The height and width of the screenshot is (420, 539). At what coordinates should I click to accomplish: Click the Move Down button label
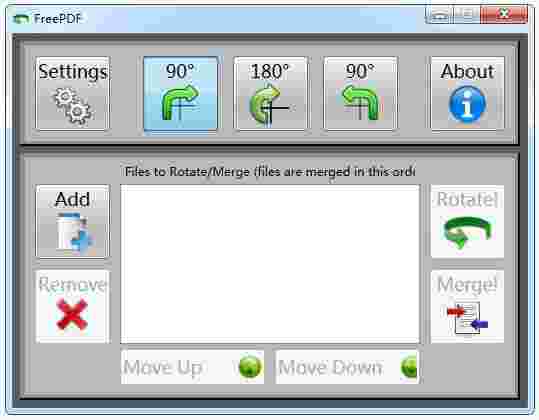(x=331, y=367)
